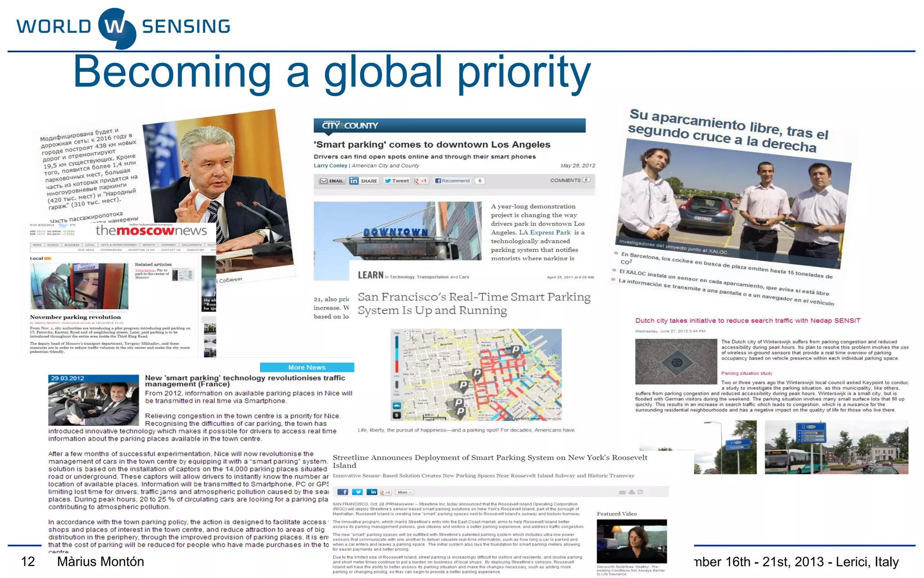Click the Google +1 icon in the Streetline article
The height and width of the screenshot is (578, 924).
tap(385, 492)
